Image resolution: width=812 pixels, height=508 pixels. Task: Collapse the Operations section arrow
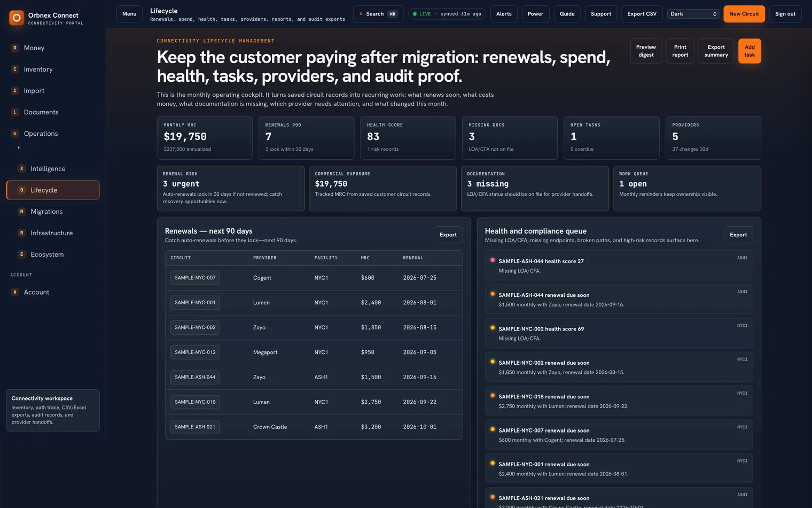[19, 148]
